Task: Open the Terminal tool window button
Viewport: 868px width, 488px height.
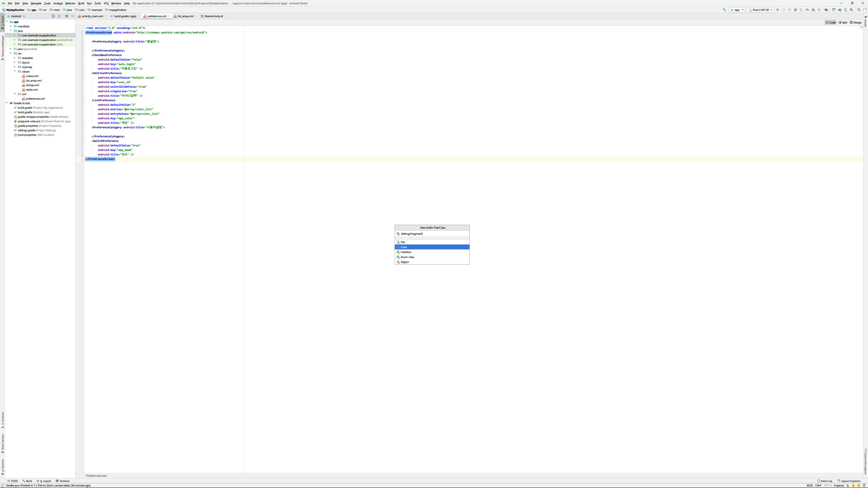Action: 63,481
